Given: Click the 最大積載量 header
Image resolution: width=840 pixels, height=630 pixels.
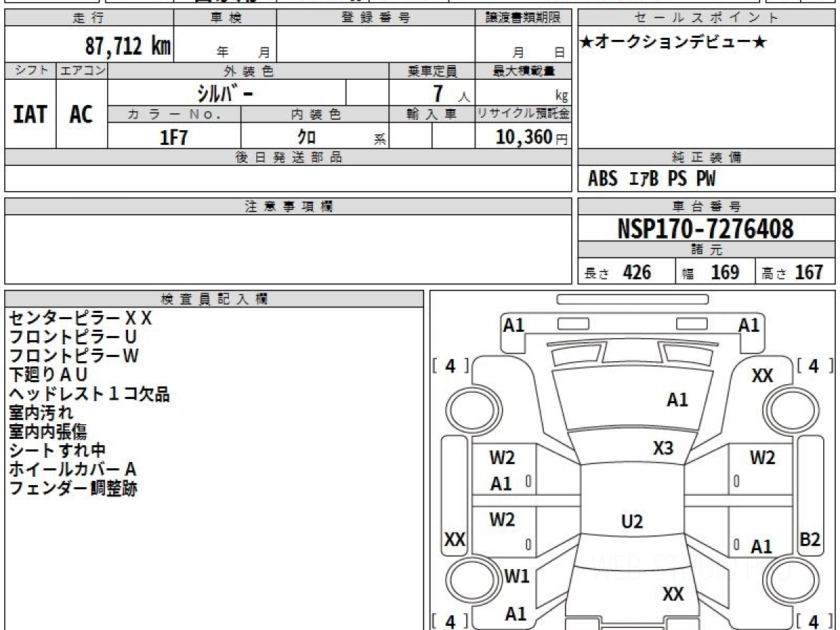Looking at the screenshot, I should coord(524,71).
